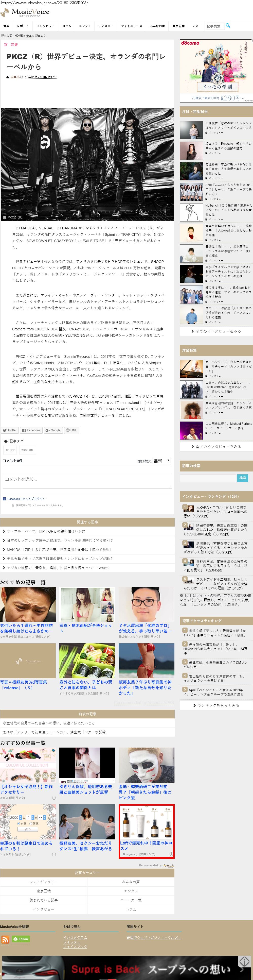Open the orange RSS feed icon

coord(5,939)
